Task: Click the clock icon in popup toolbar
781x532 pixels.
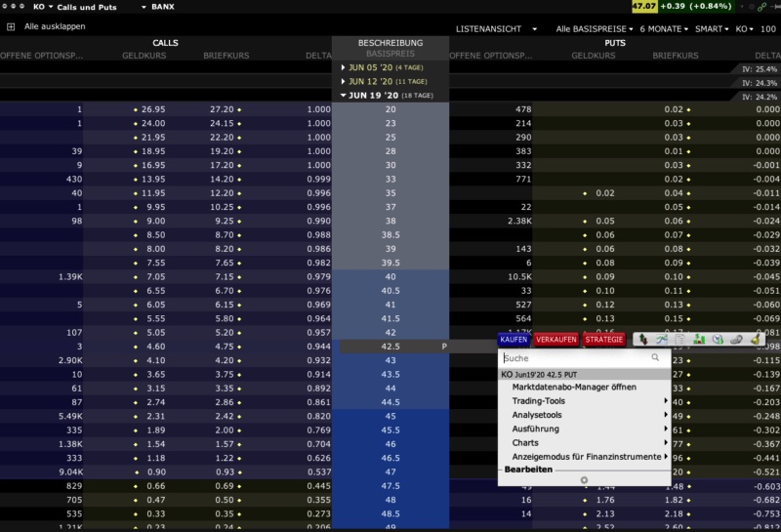Action: (x=717, y=340)
